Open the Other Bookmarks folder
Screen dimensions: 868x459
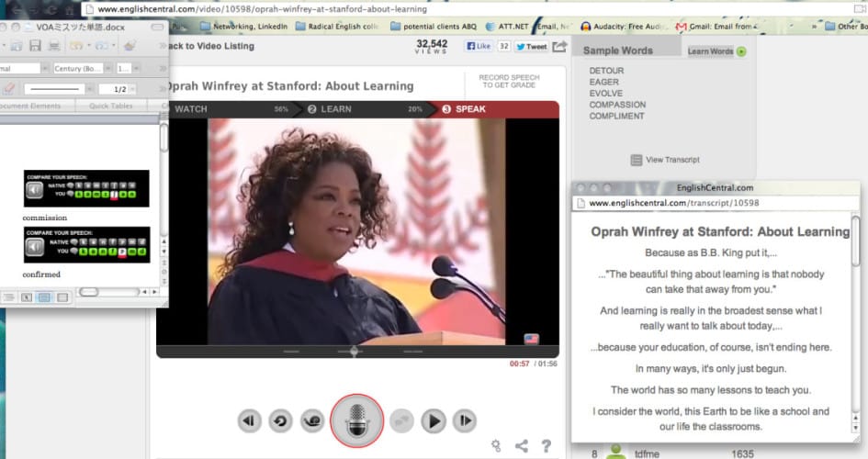[846, 26]
